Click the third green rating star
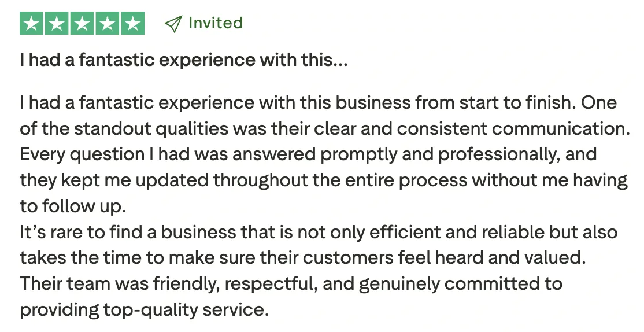Viewport: 644px width, 332px height. 82,23
